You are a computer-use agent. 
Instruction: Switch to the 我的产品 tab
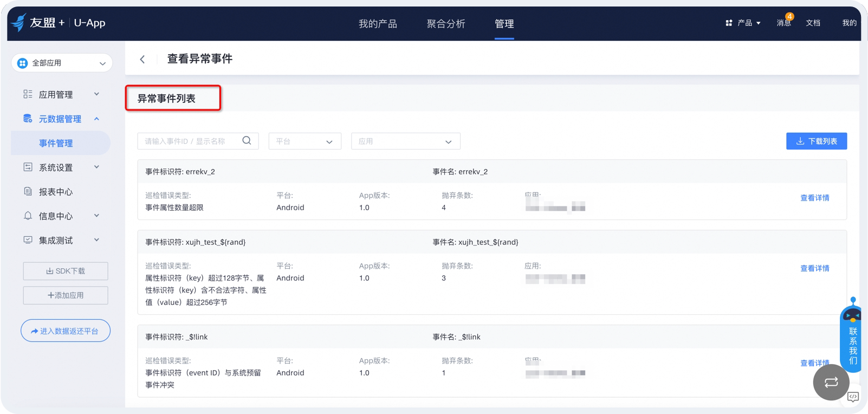coord(378,24)
